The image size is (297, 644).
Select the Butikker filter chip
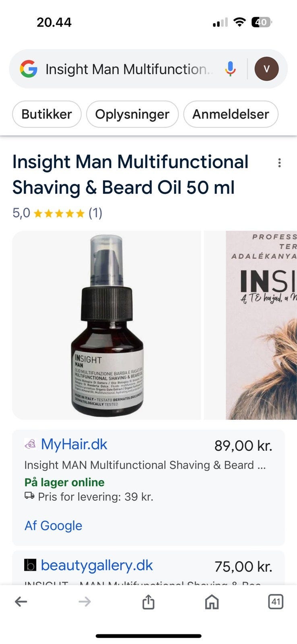tap(47, 114)
